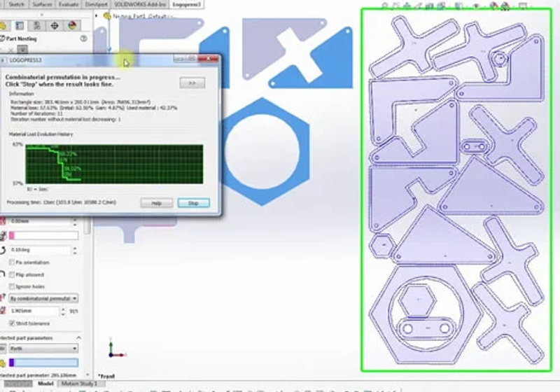The width and height of the screenshot is (560, 392).
Task: Click the 1.901mm gap input field
Action: pos(34,311)
